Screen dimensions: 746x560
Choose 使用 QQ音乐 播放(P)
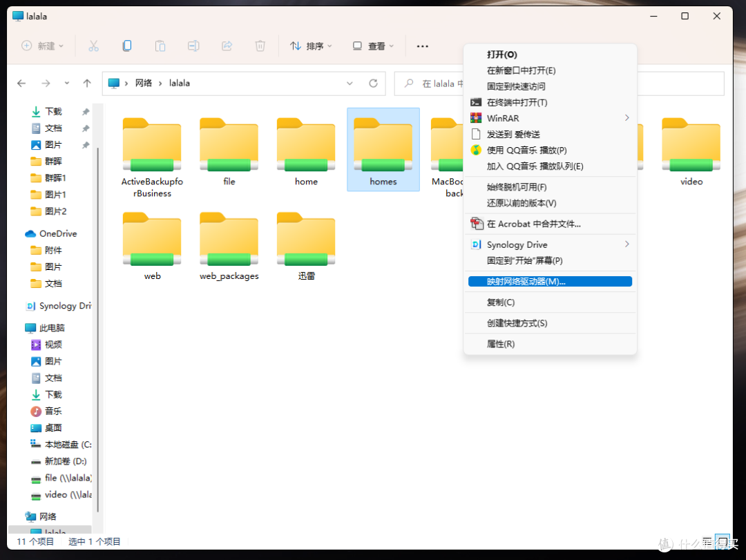[550, 151]
